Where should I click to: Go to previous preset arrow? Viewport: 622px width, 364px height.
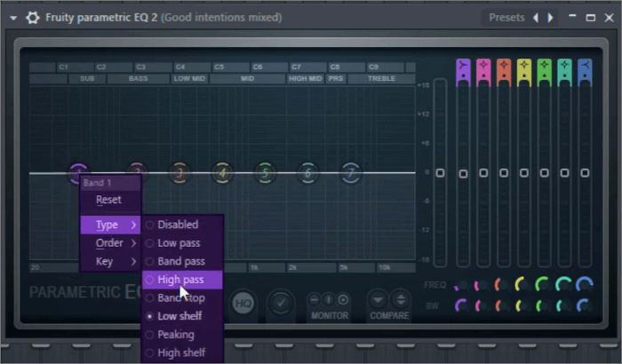click(536, 18)
